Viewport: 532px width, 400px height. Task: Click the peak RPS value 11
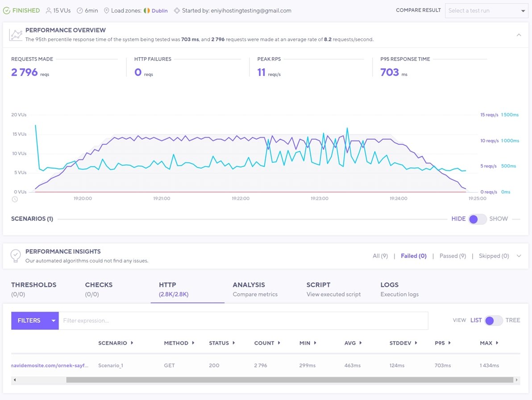coord(261,72)
